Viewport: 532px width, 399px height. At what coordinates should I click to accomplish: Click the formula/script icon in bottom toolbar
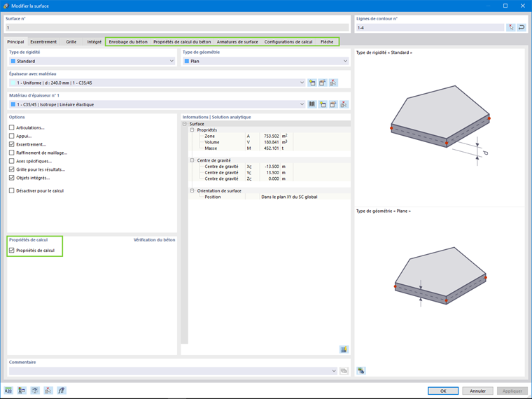(x=62, y=391)
